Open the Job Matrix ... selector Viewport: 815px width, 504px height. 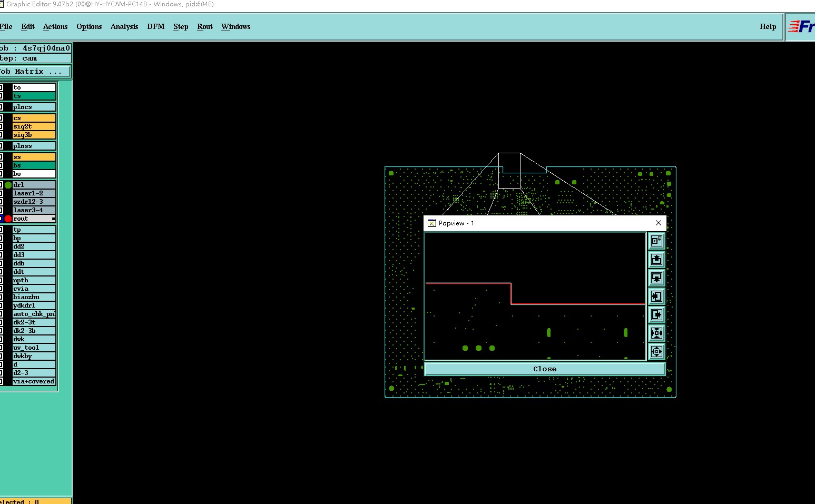tap(34, 71)
